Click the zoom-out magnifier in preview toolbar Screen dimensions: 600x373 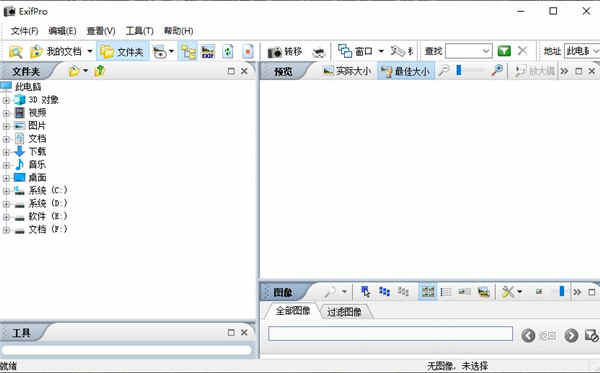pyautogui.click(x=443, y=71)
